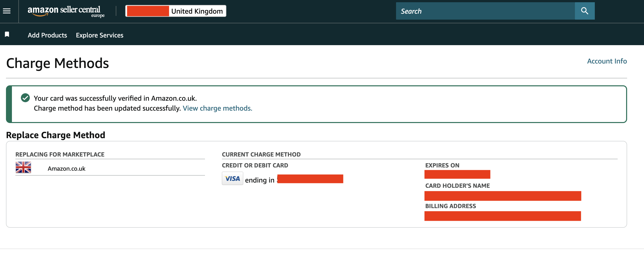Screen dimensions: 644x253
Task: Click the CURRENT CHARGE METHOD label
Action: (261, 155)
